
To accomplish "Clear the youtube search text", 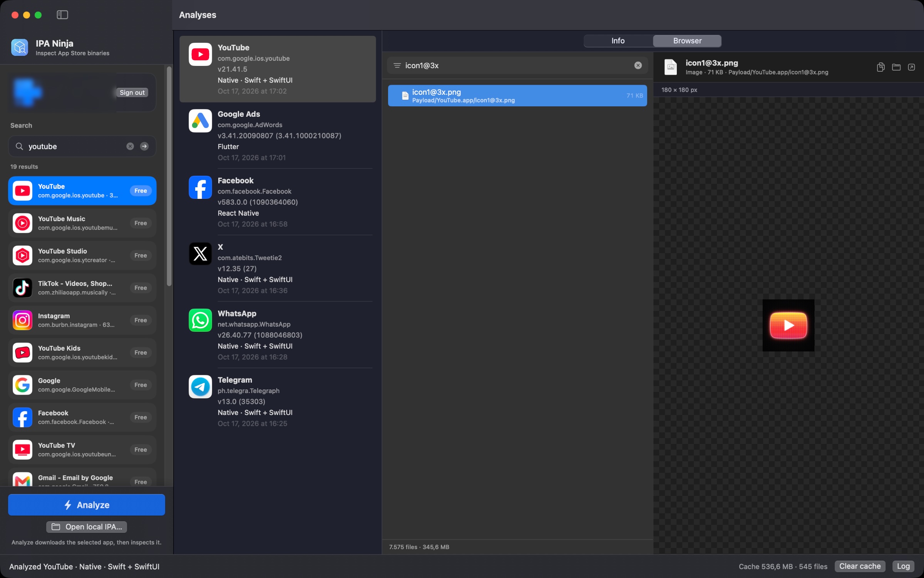I will tap(130, 146).
